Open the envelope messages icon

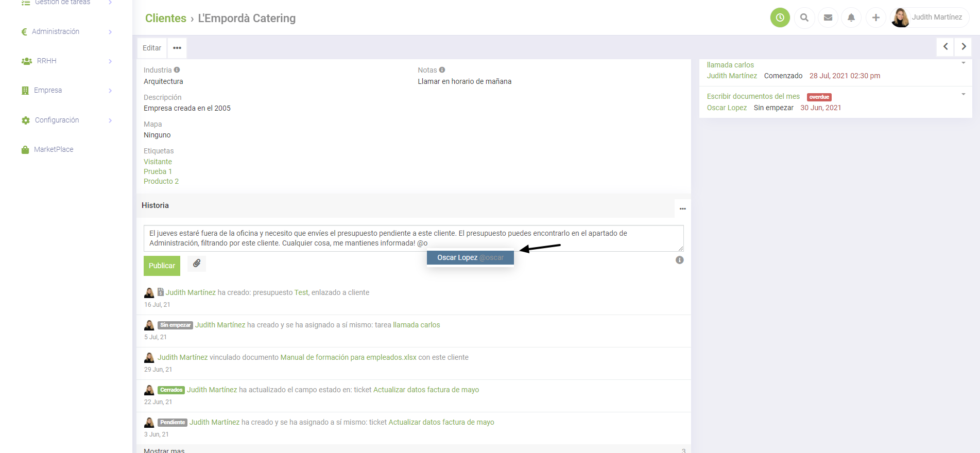click(x=828, y=18)
